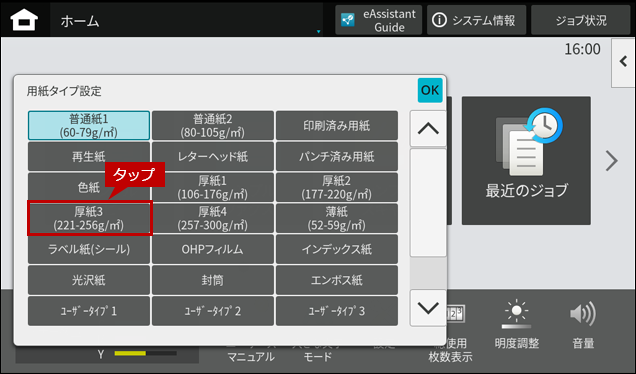Tap 厚紙3 (221-256g/㎡)
Viewport: 636px width, 374px height.
click(x=89, y=218)
